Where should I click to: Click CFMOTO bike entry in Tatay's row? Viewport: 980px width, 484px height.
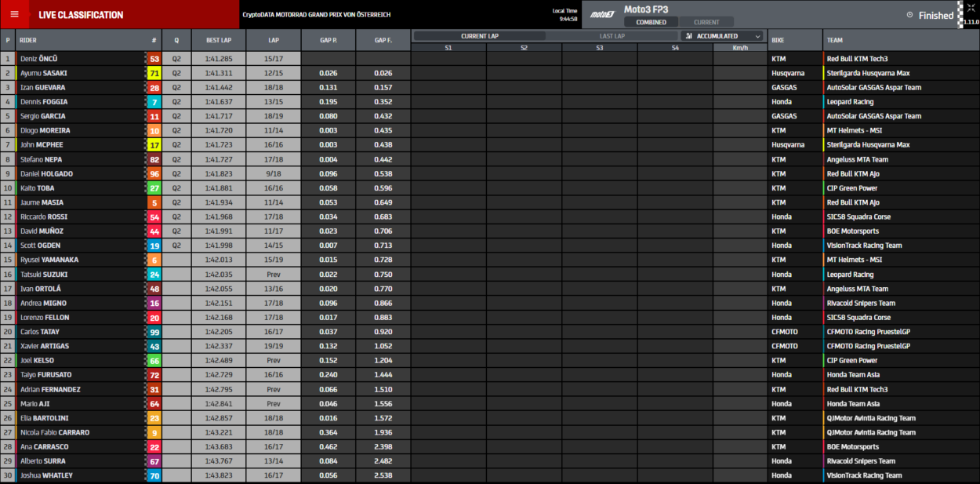click(785, 332)
